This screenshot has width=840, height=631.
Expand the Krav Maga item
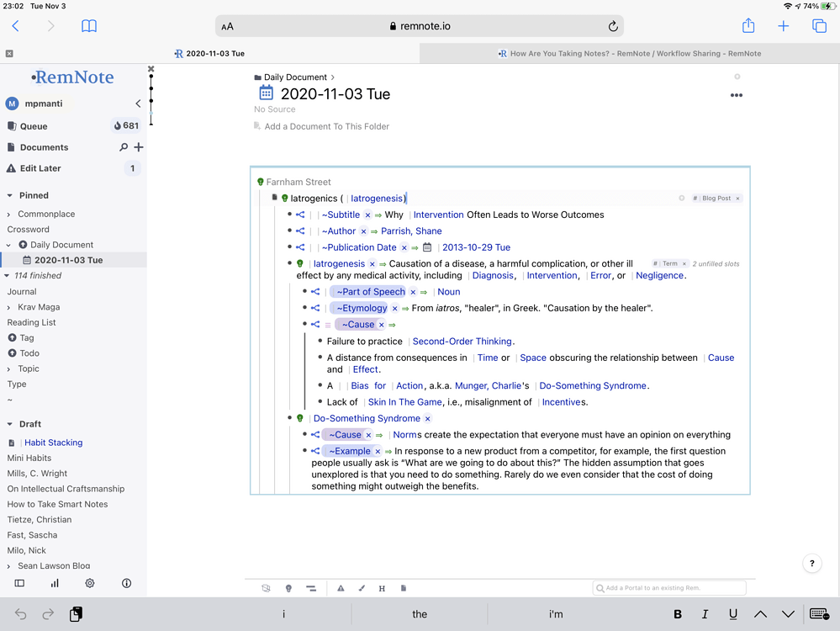[x=8, y=308]
